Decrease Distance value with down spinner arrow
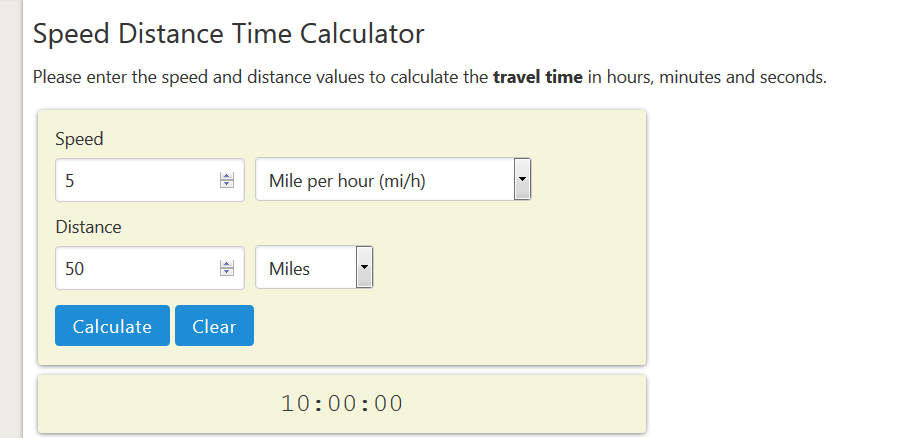This screenshot has width=914, height=438. [x=226, y=273]
